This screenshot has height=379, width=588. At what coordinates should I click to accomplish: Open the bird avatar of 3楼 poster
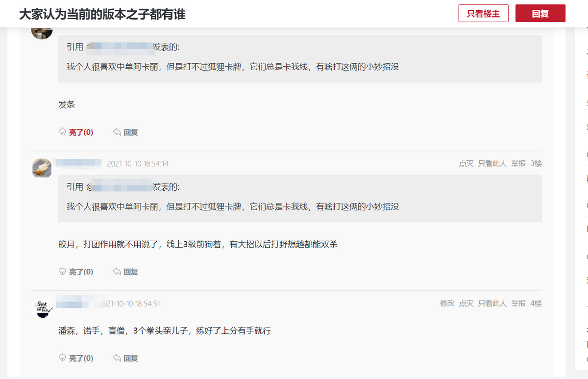[42, 168]
